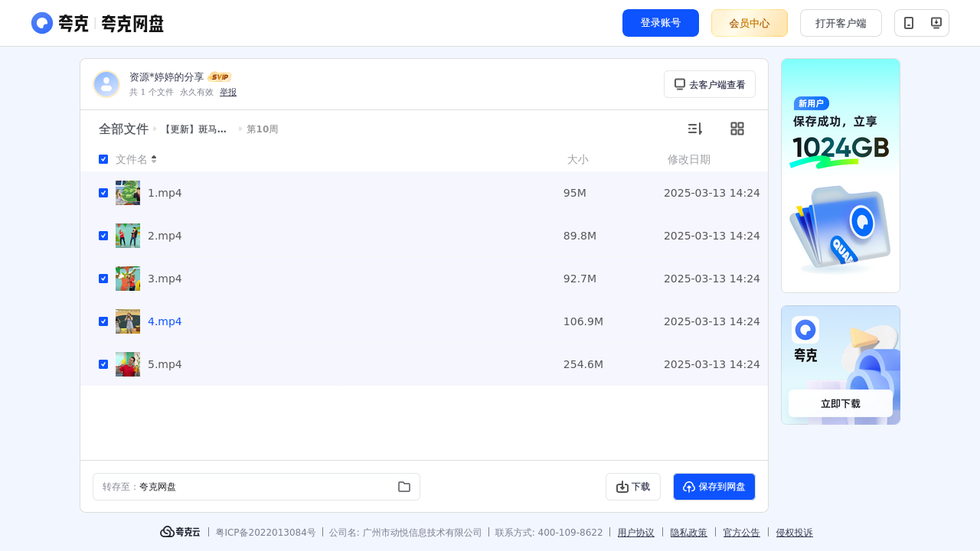
Task: Open the mobile app icon in header
Action: 909,23
